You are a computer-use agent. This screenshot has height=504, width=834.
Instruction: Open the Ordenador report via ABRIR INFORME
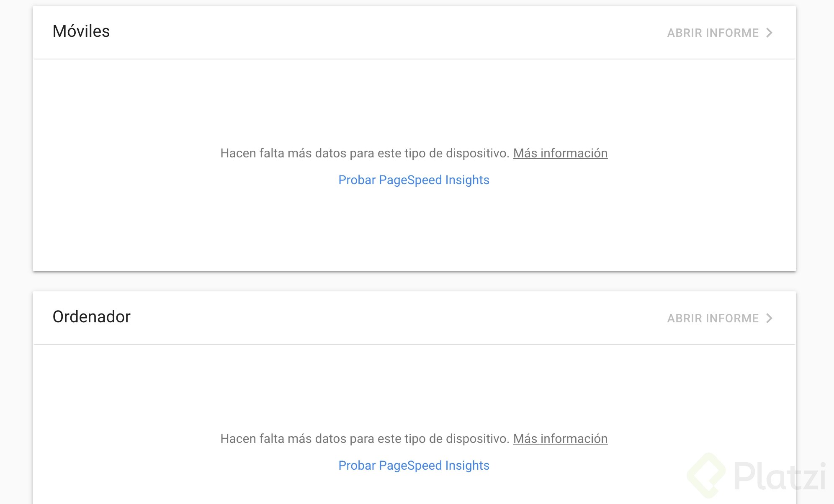click(713, 318)
